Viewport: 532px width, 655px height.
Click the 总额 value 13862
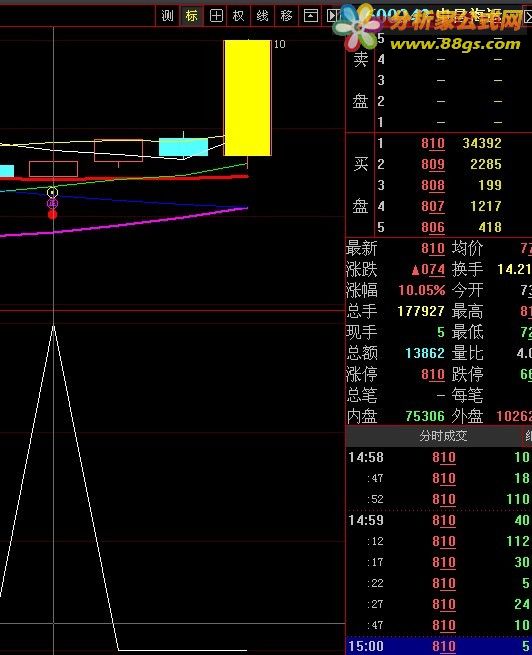click(x=425, y=353)
